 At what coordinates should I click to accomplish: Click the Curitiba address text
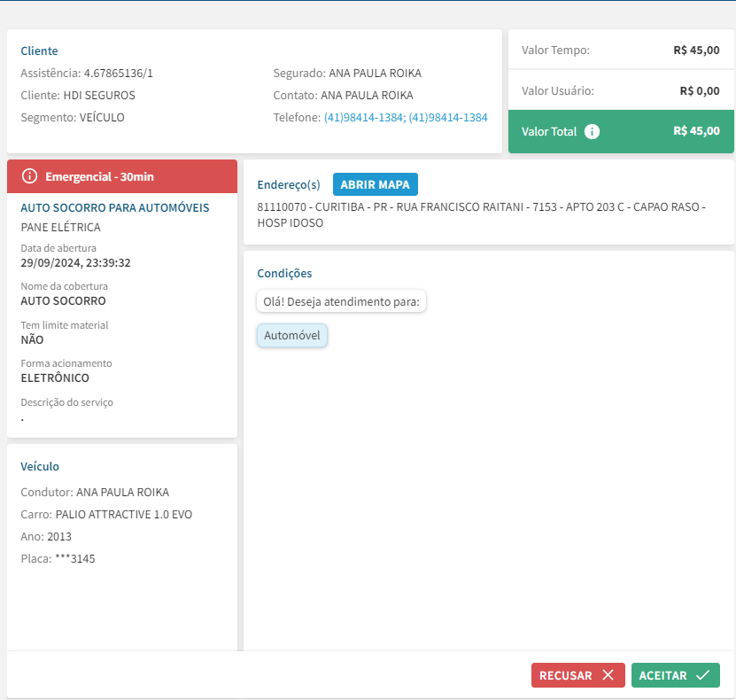(x=481, y=215)
